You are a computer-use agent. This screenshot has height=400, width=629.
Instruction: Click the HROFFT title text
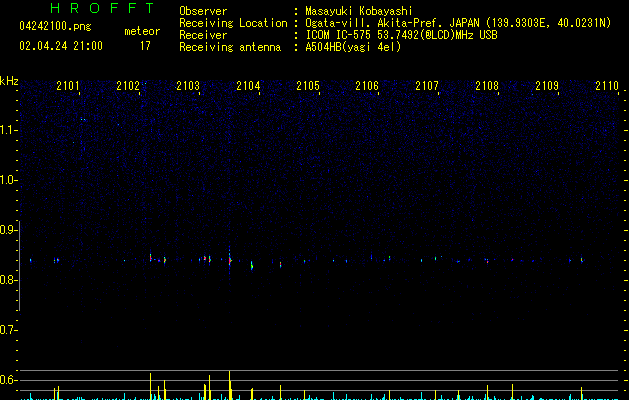click(x=103, y=8)
